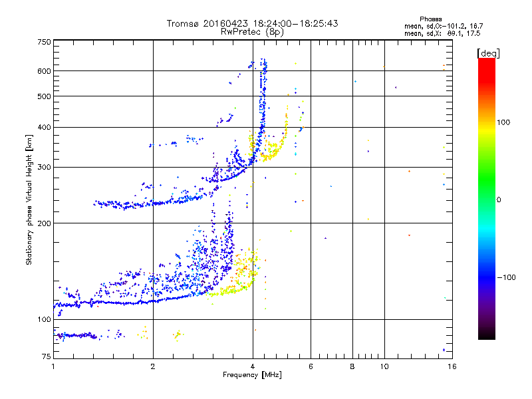Viewport: 532px width, 399px height.
Task: Click the height axis tick "750"
Action: pyautogui.click(x=45, y=42)
